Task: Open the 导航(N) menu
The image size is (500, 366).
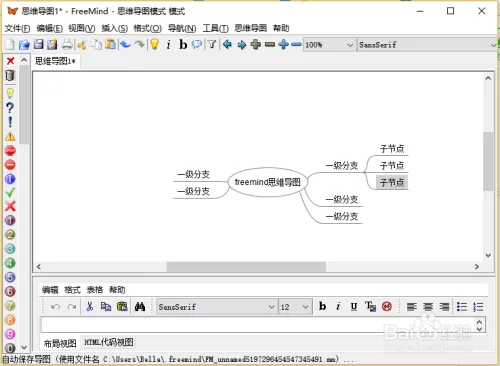Action: [x=182, y=28]
